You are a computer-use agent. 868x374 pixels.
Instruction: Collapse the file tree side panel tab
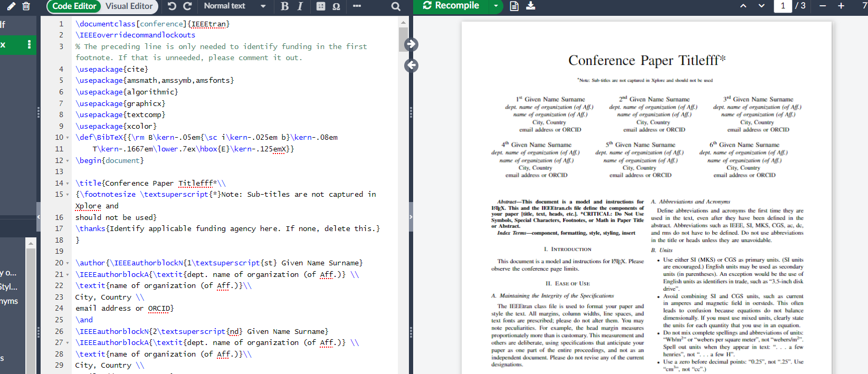(39, 217)
